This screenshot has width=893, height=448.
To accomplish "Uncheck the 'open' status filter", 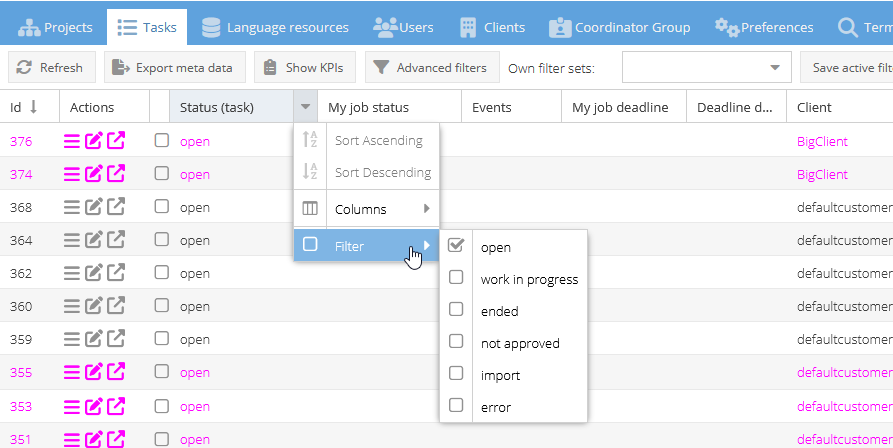I will pyautogui.click(x=456, y=246).
